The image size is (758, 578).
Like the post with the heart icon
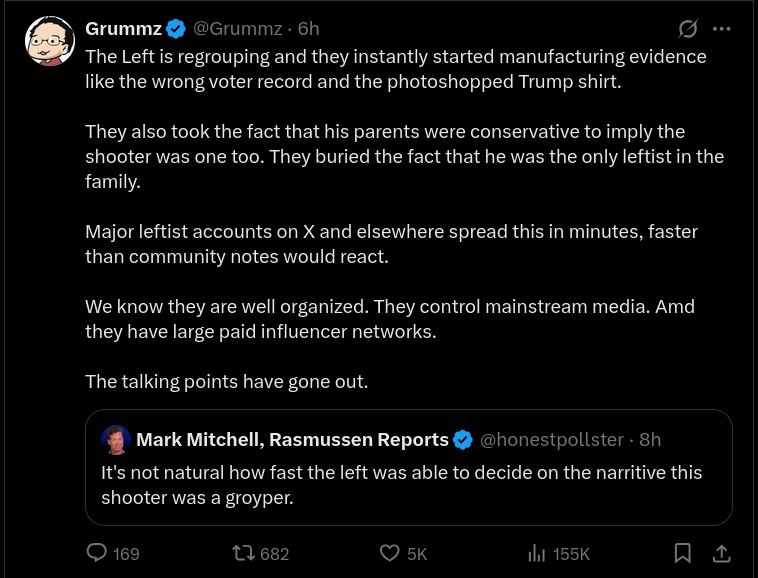390,553
